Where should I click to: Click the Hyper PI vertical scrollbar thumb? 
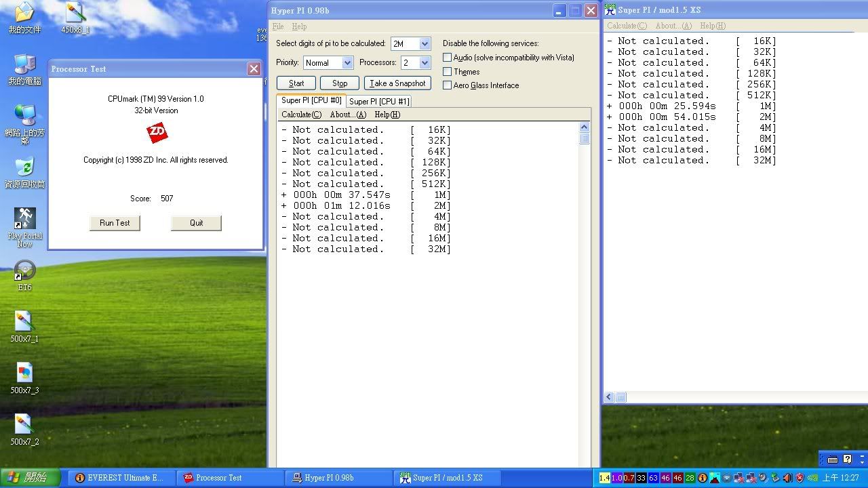coord(585,138)
